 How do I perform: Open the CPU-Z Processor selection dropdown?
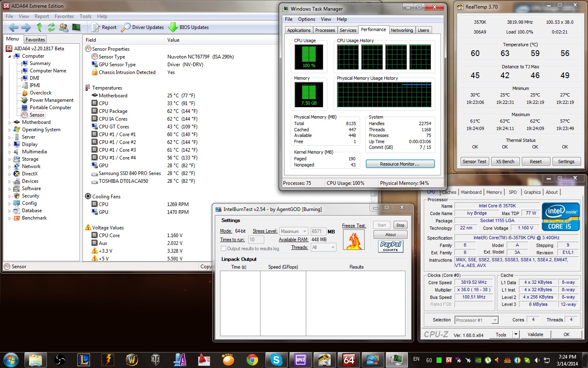[477, 320]
